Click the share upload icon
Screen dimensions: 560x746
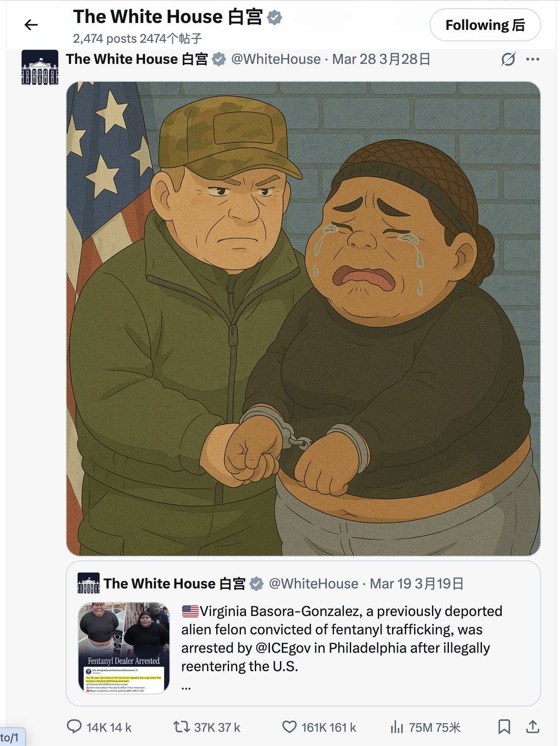pyautogui.click(x=532, y=726)
